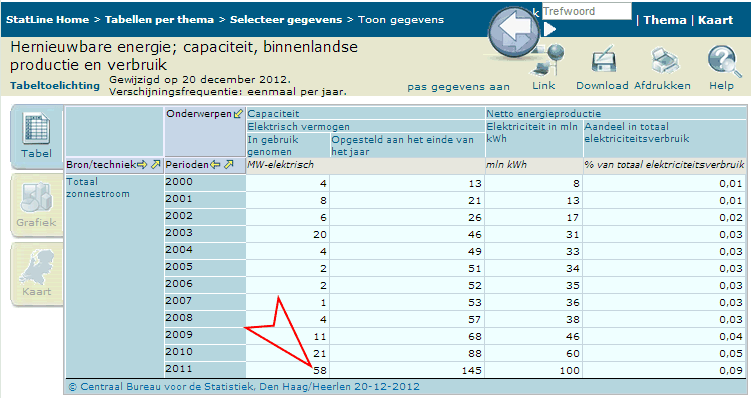The width and height of the screenshot is (751, 398).
Task: Click the diagonal arrow beside Bron/techniek
Action: click(155, 165)
